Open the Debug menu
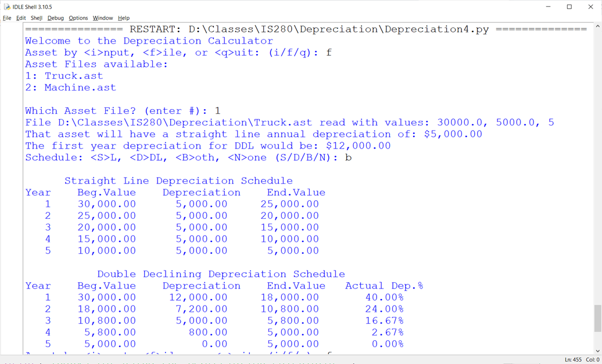The width and height of the screenshot is (602, 364). pyautogui.click(x=56, y=18)
